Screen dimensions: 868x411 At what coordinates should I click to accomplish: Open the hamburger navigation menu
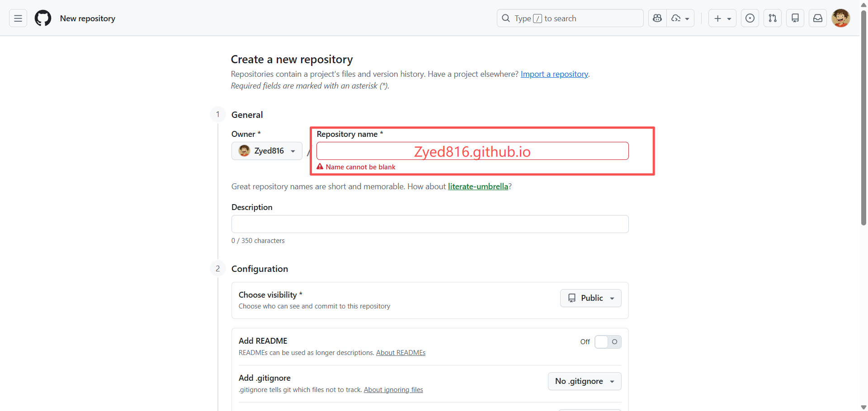click(18, 18)
